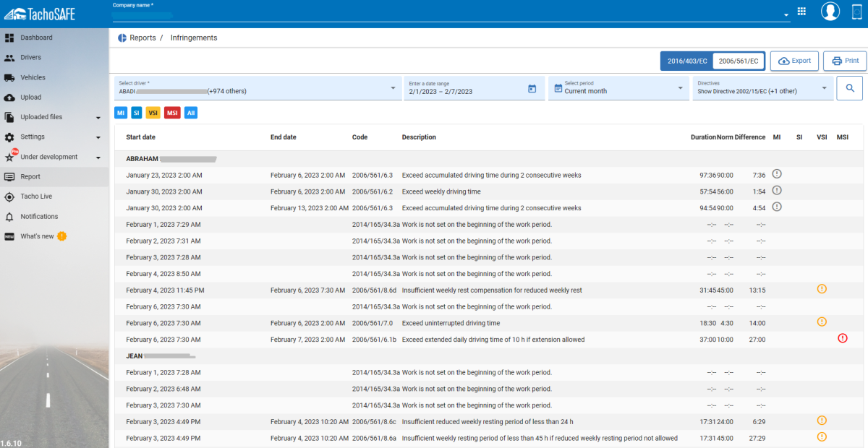868x448 pixels.
Task: Click the user profile avatar icon
Action: 830,12
